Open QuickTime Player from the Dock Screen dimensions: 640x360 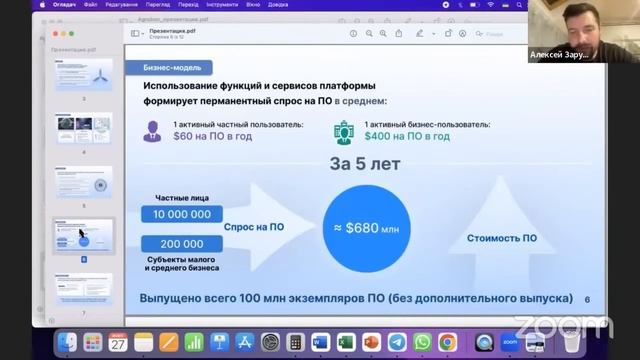coord(484,342)
